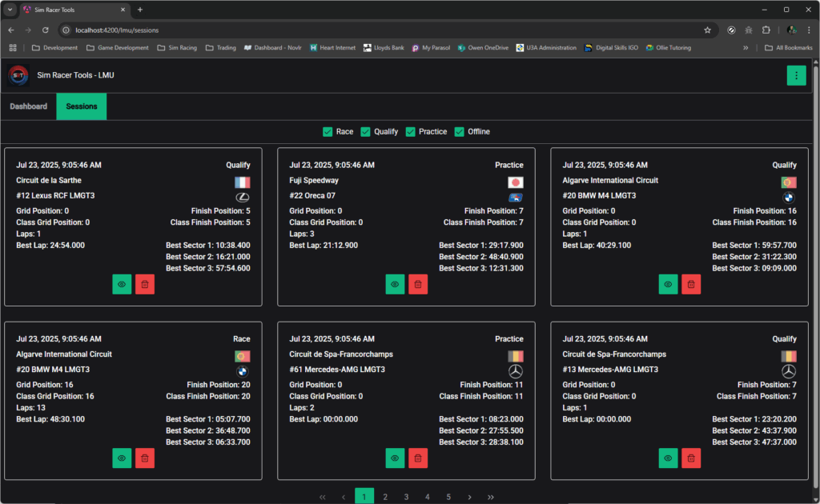Select the Sim Racer Tools browser tab
This screenshot has width=820, height=504.
[x=74, y=10]
